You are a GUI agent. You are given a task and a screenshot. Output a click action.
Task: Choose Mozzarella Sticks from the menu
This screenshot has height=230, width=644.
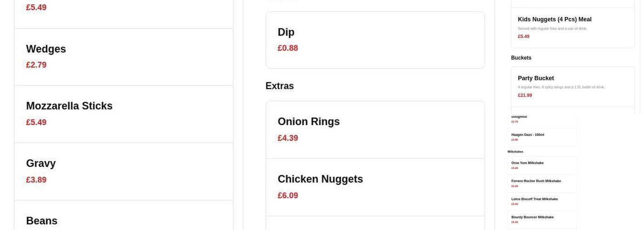click(123, 114)
